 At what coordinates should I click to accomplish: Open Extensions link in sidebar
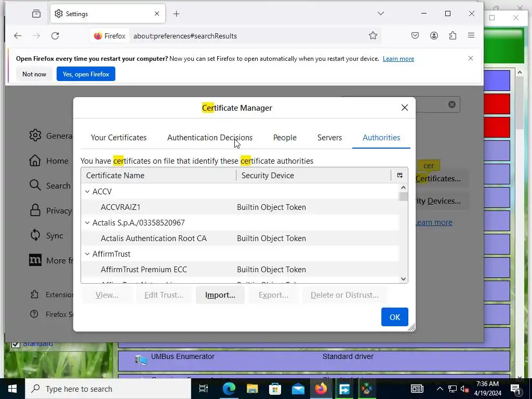(51, 295)
